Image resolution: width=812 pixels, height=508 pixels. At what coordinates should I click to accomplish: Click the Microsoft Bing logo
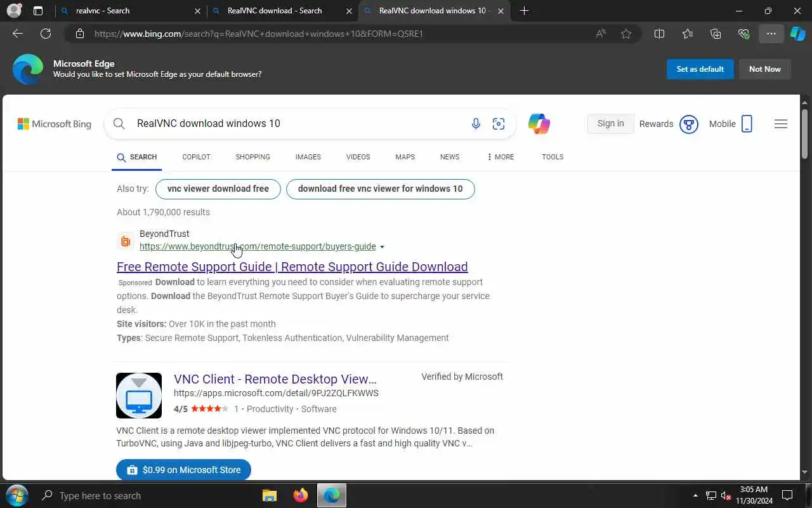[x=55, y=124]
